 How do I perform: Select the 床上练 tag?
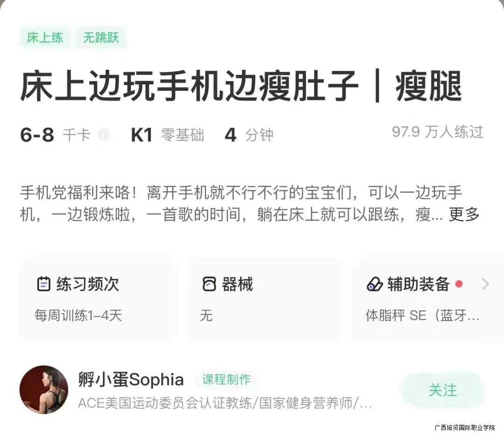pos(45,38)
